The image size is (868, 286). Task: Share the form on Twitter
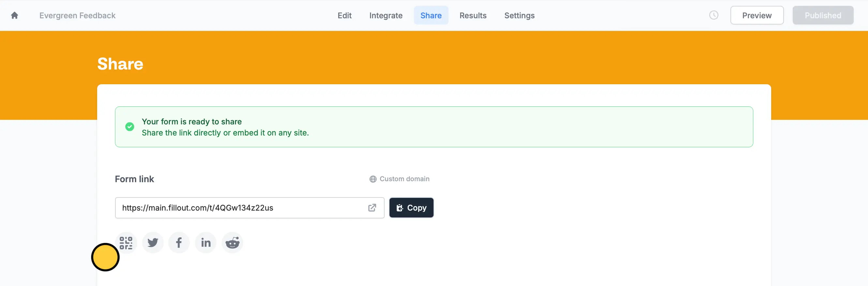click(x=153, y=243)
